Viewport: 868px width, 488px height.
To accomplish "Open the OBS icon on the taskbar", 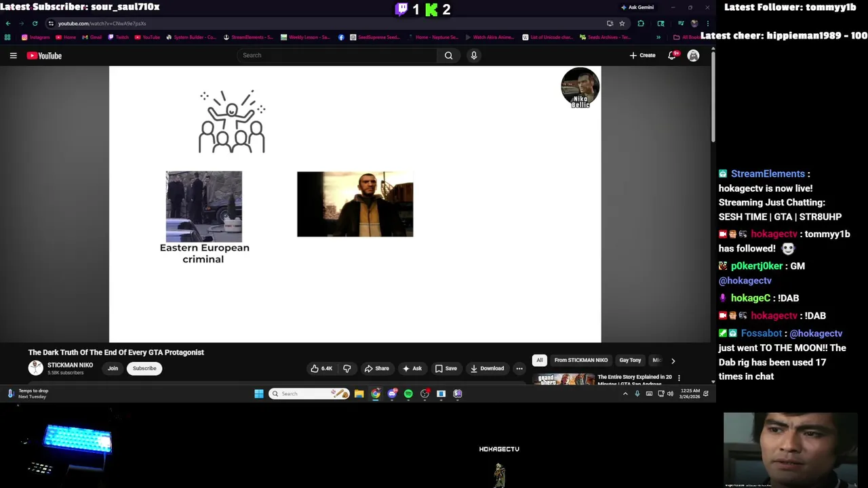I will click(x=425, y=394).
